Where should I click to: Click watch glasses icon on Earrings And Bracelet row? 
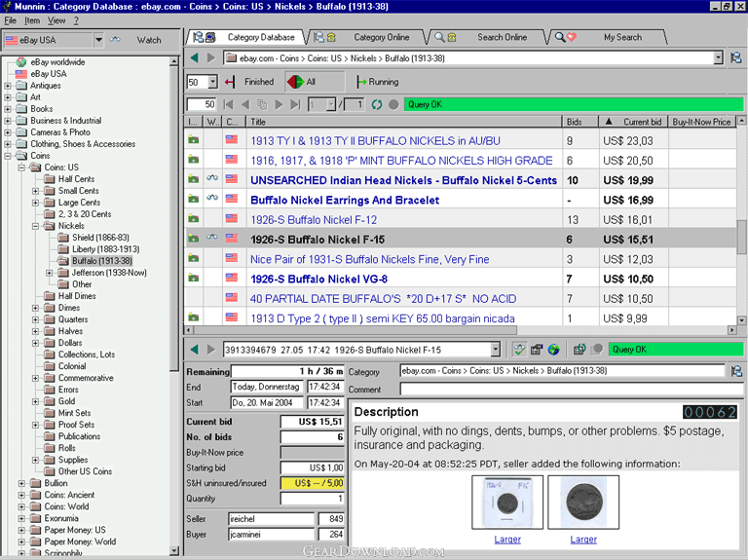(212, 198)
